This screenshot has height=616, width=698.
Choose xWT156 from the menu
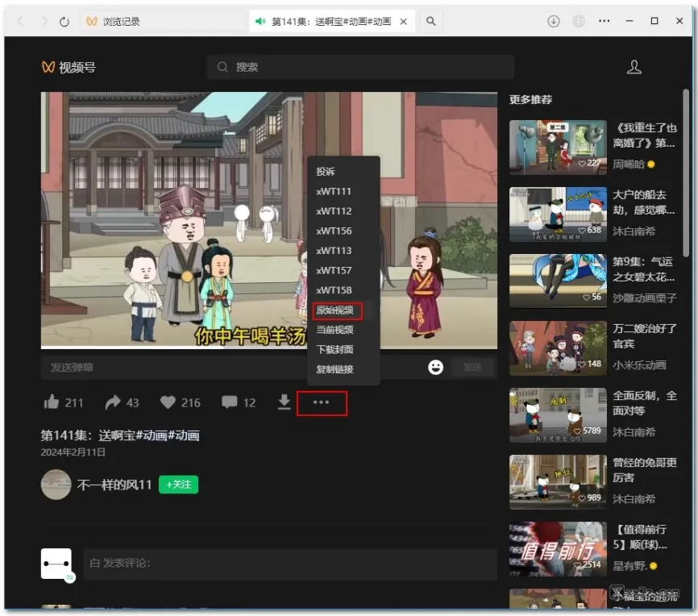click(x=343, y=231)
